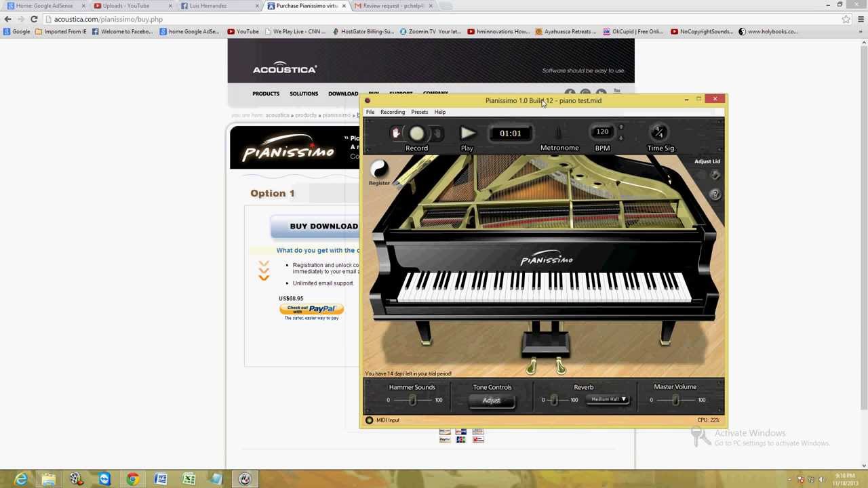Open Excel from the taskbar
Image resolution: width=868 pixels, height=488 pixels.
pos(189,479)
